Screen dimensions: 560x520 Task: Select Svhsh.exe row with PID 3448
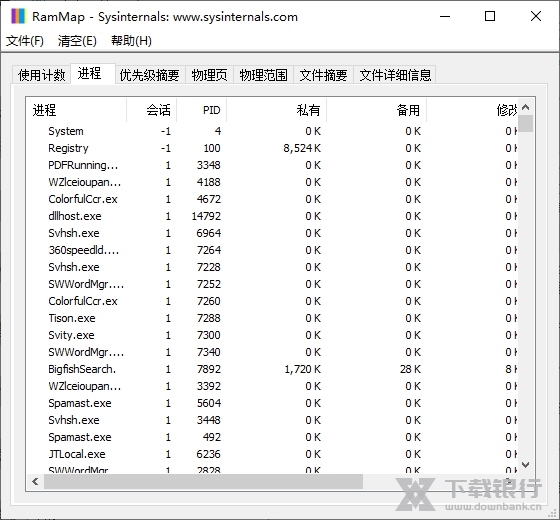(x=271, y=420)
